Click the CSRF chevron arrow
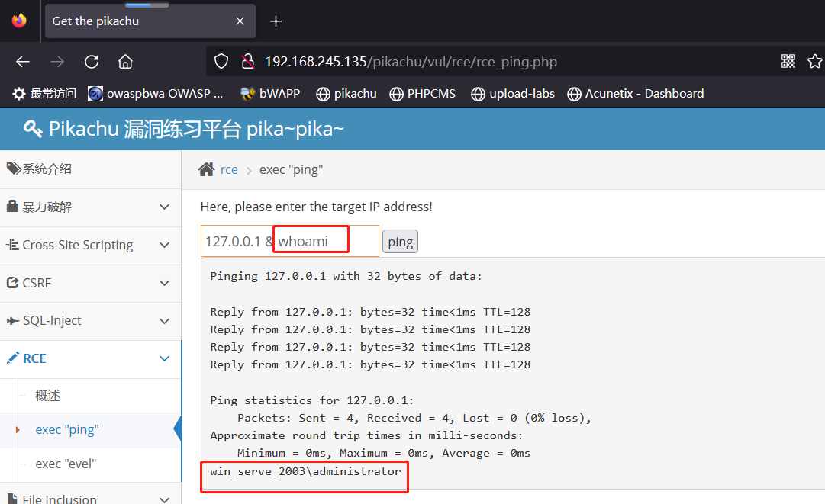The image size is (825, 504). (x=164, y=283)
